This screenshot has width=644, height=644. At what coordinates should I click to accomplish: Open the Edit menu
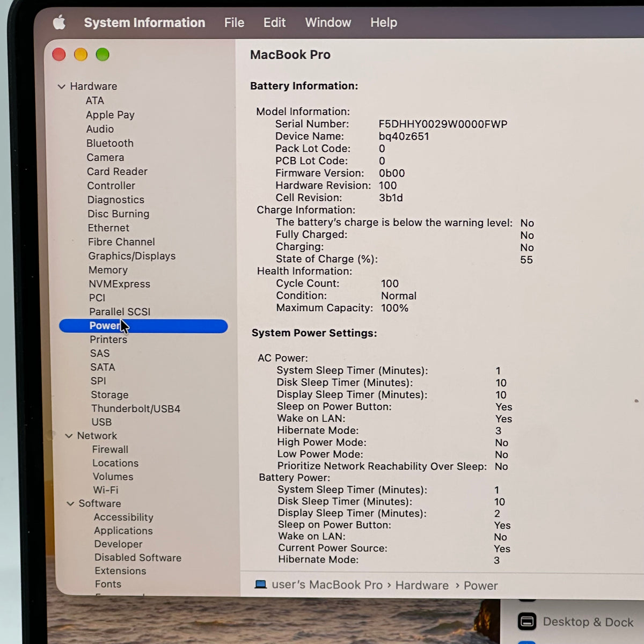click(x=274, y=23)
